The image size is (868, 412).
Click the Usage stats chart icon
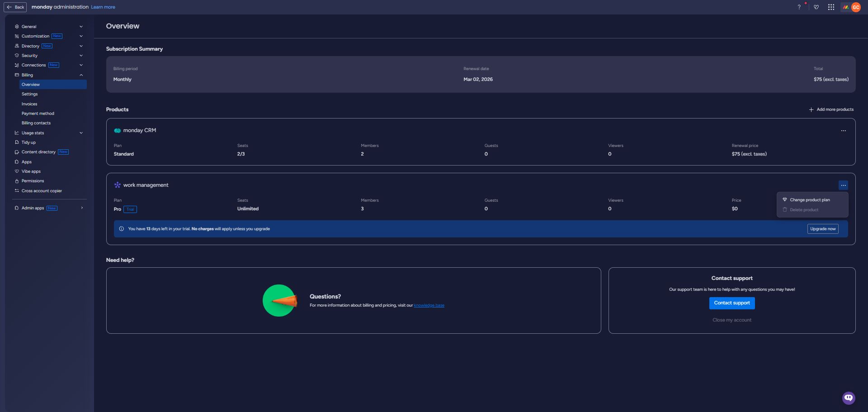(17, 133)
